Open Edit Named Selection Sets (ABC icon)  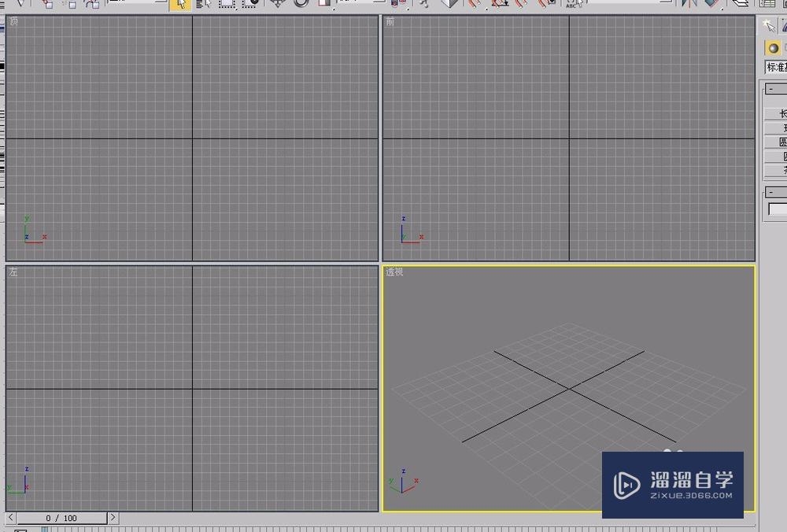coord(574,3)
